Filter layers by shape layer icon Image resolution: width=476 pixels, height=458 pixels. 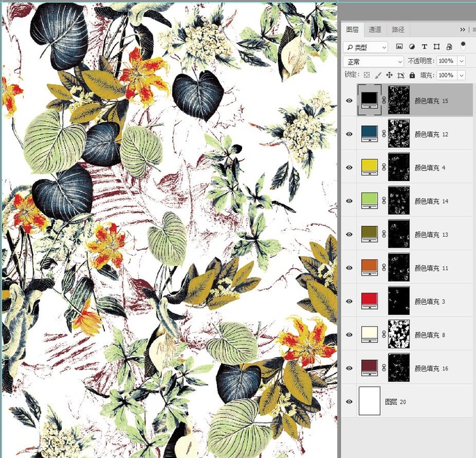437,46
